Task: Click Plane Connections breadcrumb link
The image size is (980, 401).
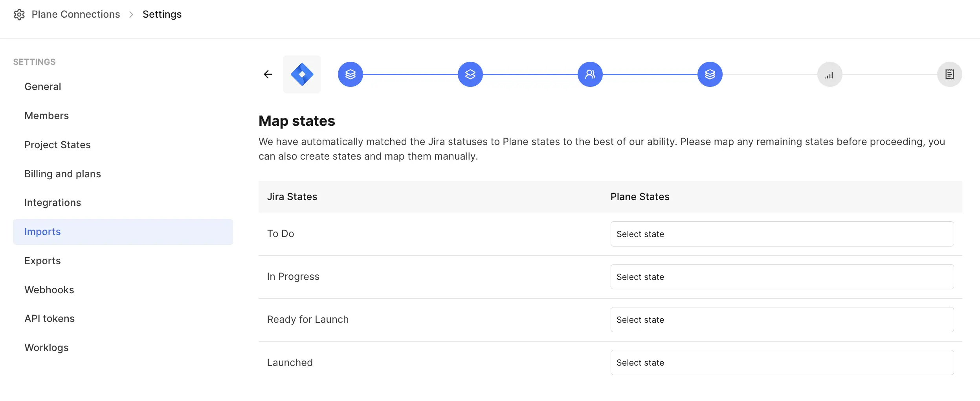Action: point(76,15)
